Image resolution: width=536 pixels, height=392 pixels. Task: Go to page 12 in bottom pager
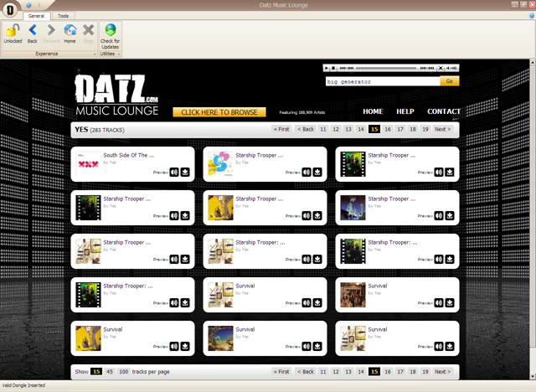tap(336, 372)
